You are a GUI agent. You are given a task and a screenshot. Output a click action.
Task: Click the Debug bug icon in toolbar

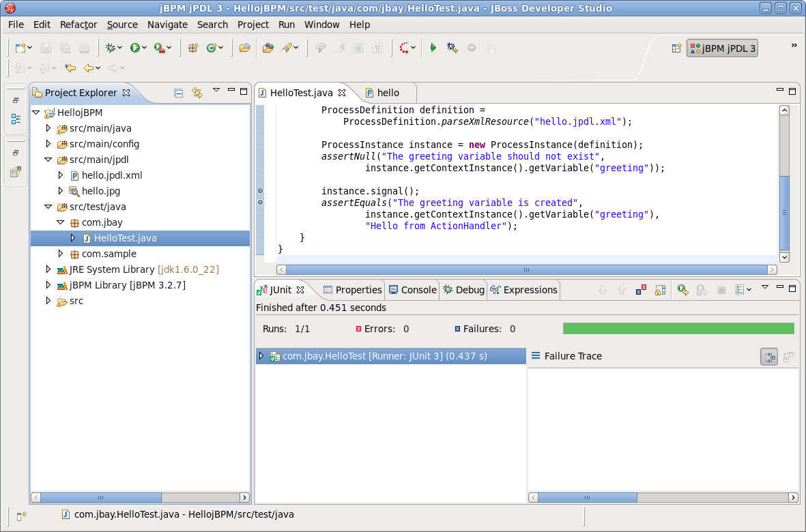point(111,48)
